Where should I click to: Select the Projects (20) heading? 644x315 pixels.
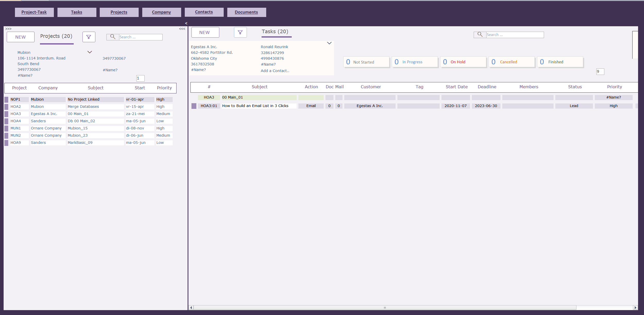[56, 36]
